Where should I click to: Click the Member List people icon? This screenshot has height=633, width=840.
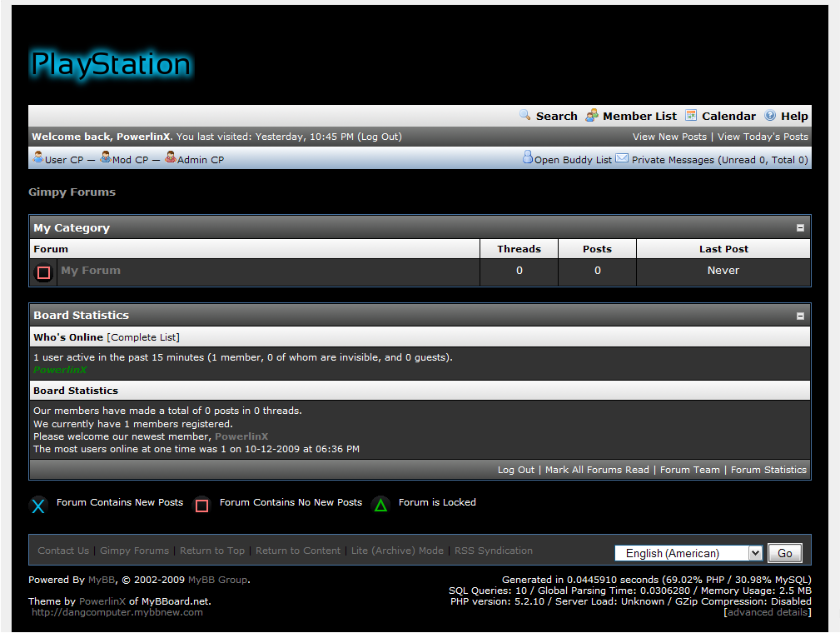pyautogui.click(x=592, y=115)
